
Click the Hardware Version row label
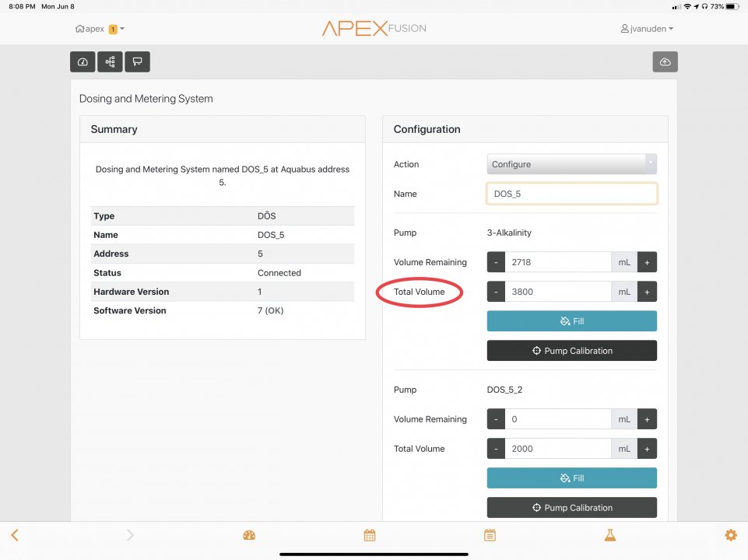point(132,292)
